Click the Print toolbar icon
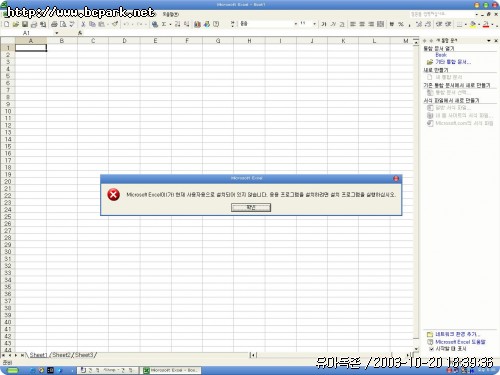Image resolution: width=500 pixels, height=375 pixels. 54,24
